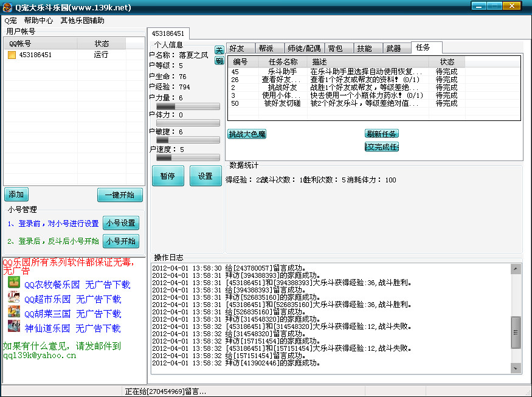This screenshot has width=532, height=397.
Task: Click log scrollbar down arrow
Action: [x=516, y=368]
